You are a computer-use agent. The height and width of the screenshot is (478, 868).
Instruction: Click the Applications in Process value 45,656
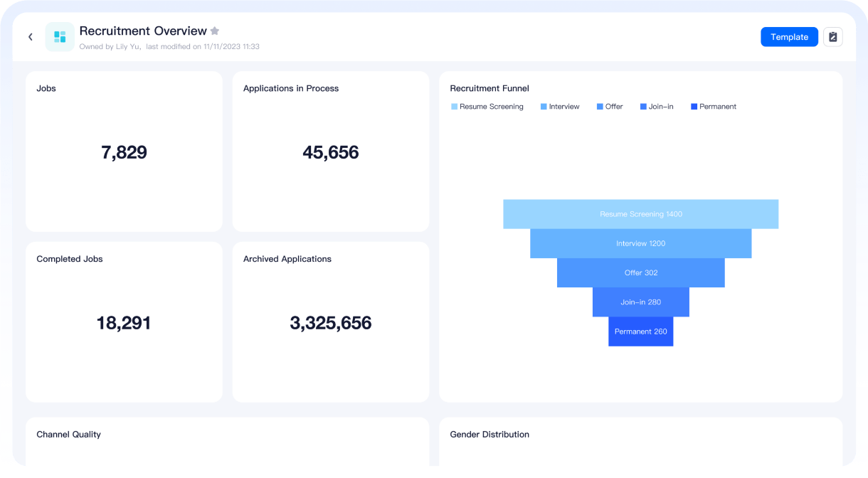tap(330, 152)
